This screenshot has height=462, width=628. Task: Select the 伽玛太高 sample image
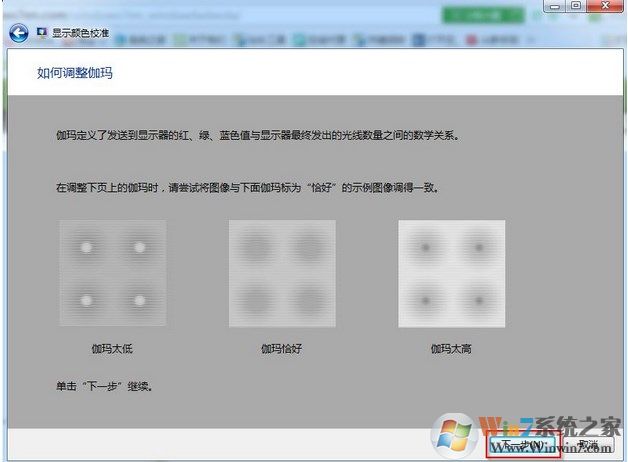(x=451, y=273)
